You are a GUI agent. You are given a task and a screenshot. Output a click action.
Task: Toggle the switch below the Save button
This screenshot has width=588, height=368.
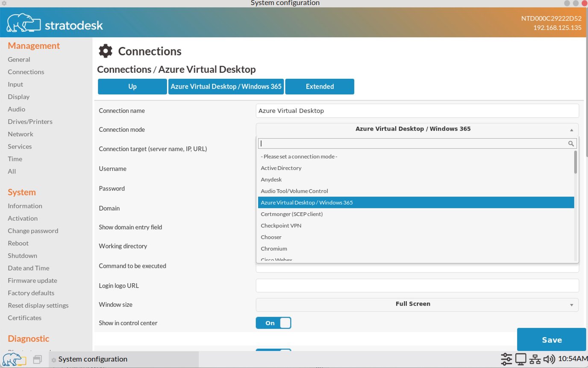point(273,351)
